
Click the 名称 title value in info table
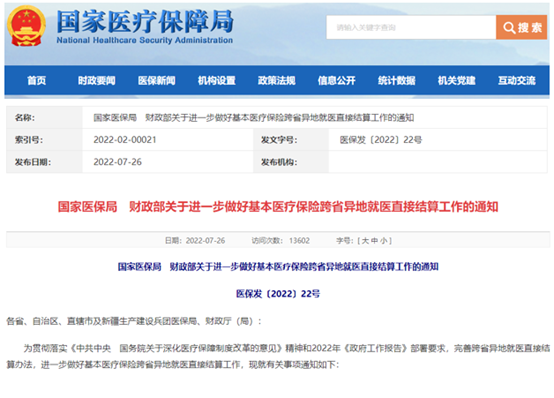254,118
